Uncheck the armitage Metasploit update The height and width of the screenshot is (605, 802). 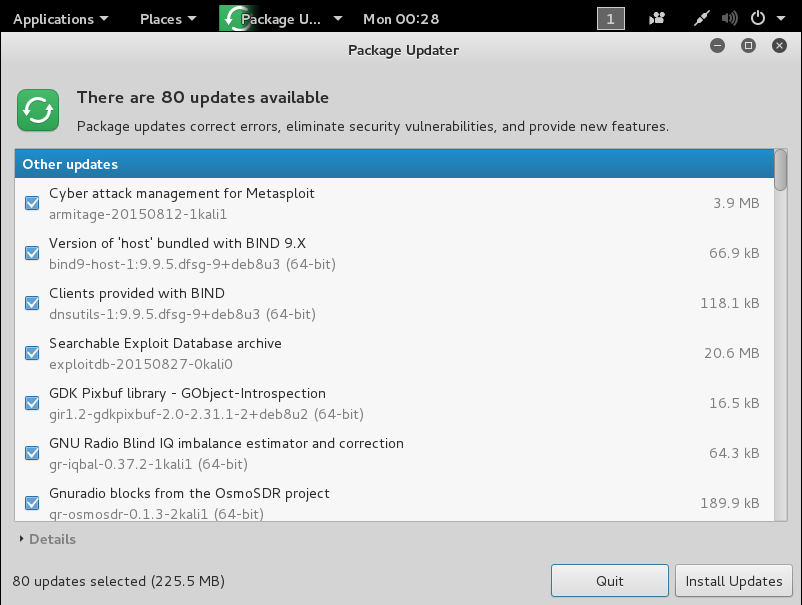coord(32,203)
